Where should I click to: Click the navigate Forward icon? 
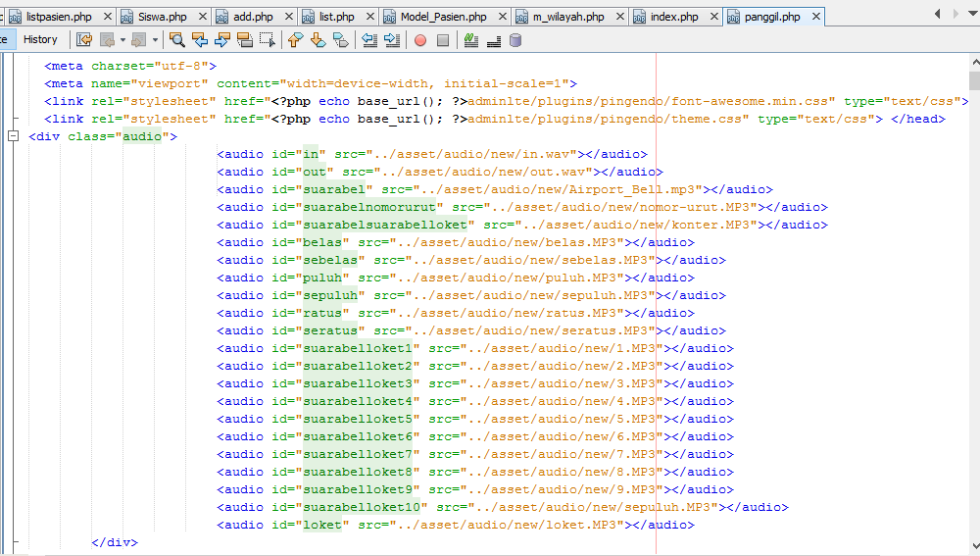(139, 40)
